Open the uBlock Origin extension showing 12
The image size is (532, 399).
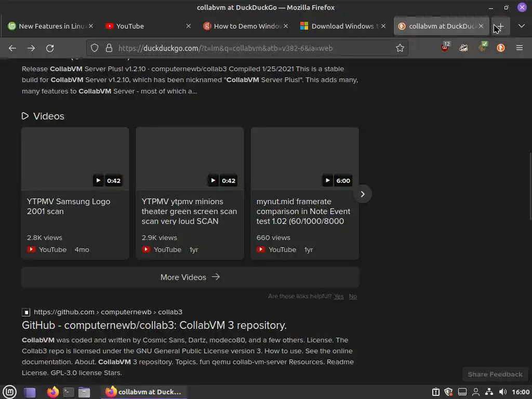click(445, 47)
